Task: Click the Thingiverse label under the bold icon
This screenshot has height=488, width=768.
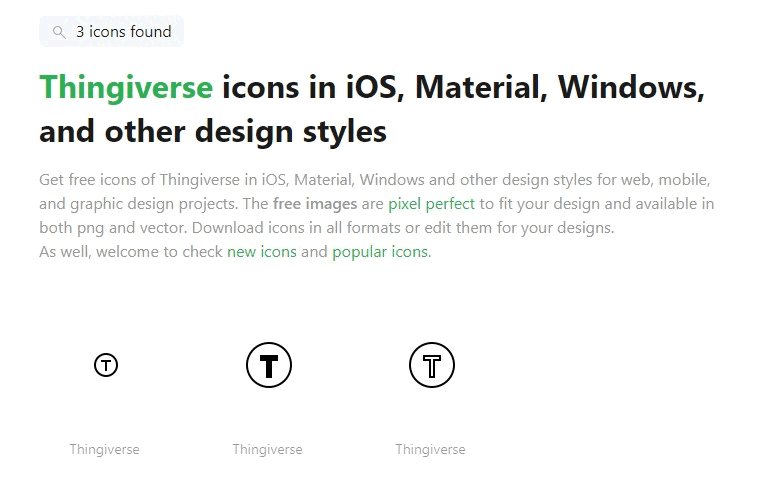Action: (267, 449)
